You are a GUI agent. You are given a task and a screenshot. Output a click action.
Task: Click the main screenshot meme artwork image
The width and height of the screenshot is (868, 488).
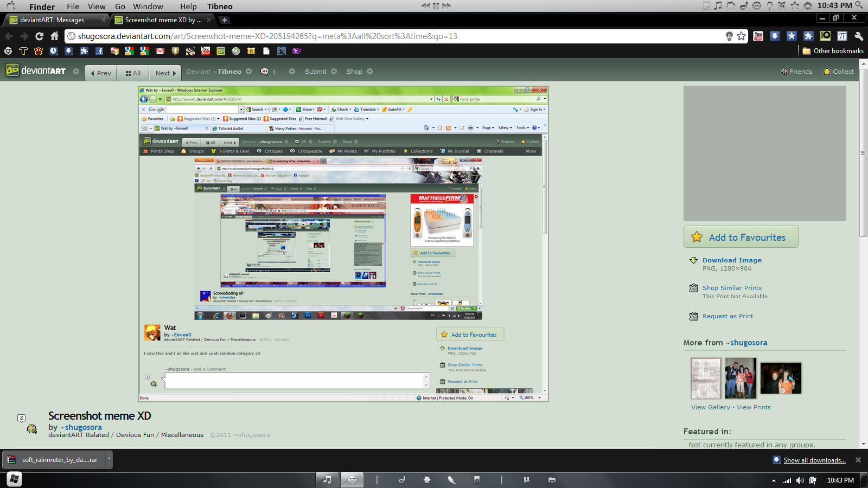pos(343,244)
